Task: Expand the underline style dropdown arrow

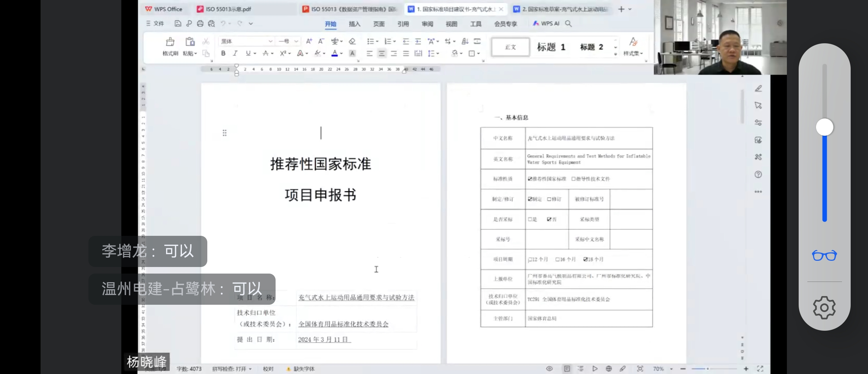Action: 255,53
